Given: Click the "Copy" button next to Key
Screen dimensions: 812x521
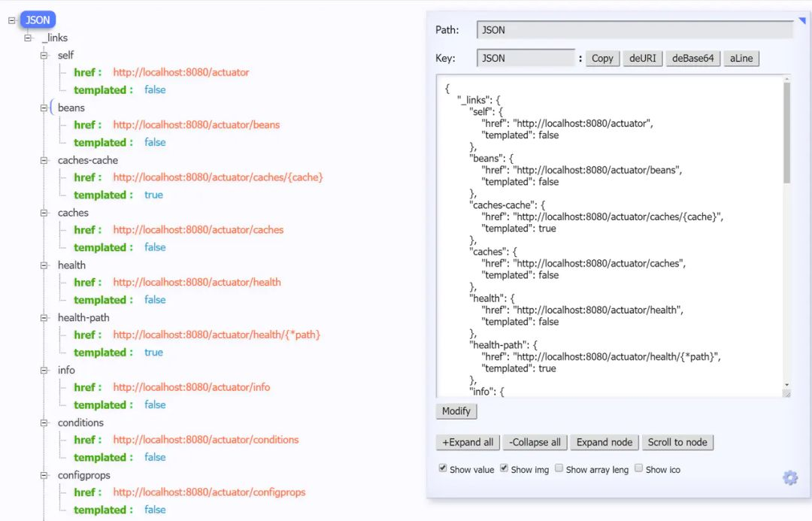Looking at the screenshot, I should pyautogui.click(x=602, y=58).
